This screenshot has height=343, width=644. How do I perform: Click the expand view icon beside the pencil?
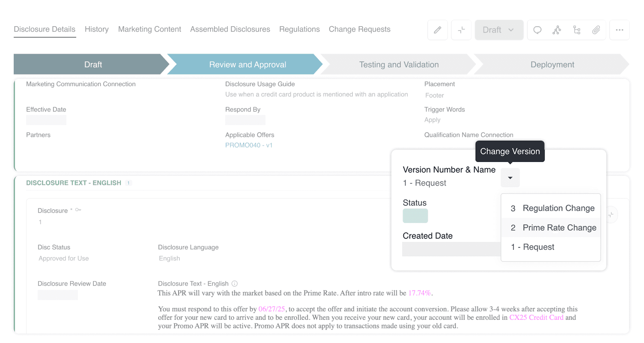pos(461,30)
